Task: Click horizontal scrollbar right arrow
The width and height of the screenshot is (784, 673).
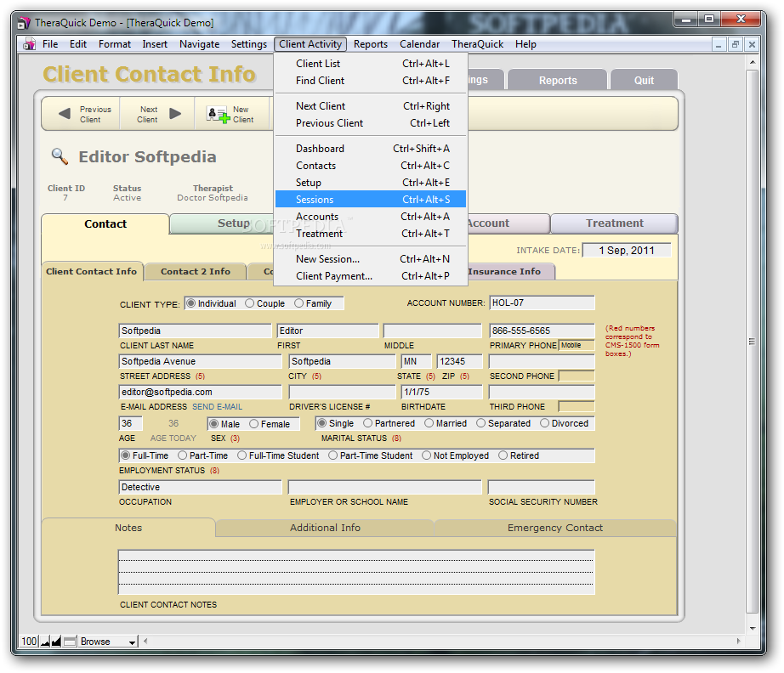Action: click(738, 641)
